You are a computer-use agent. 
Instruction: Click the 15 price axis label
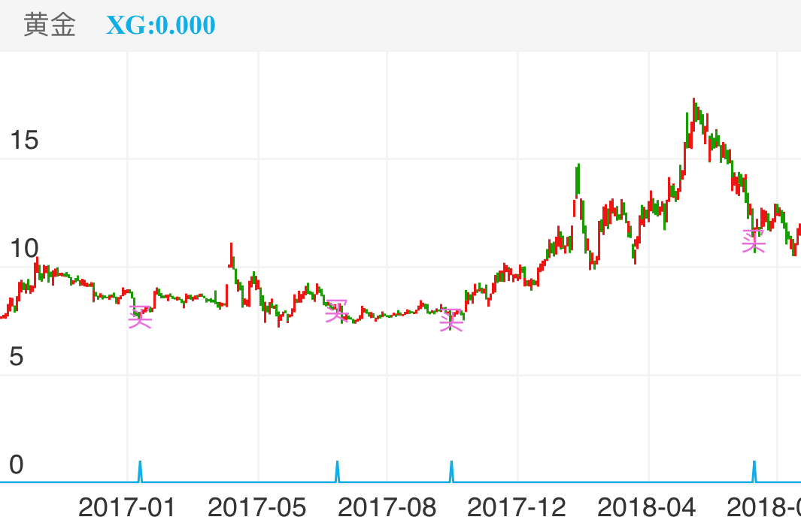23,140
